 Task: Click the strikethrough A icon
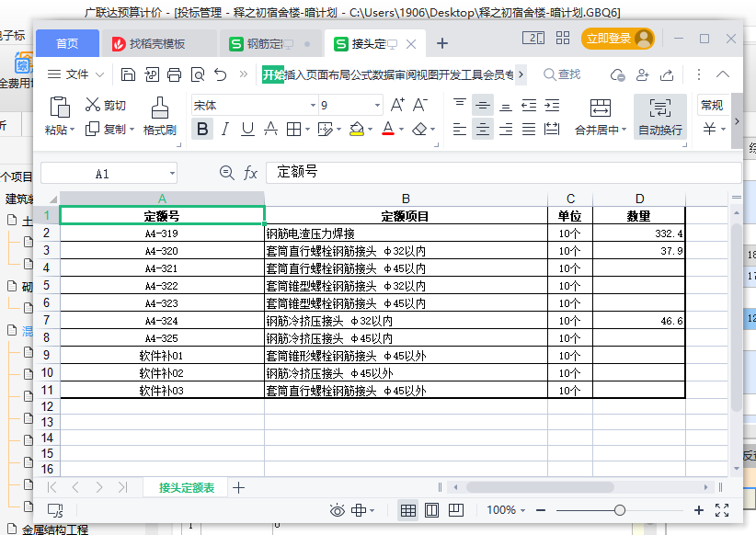coord(270,130)
